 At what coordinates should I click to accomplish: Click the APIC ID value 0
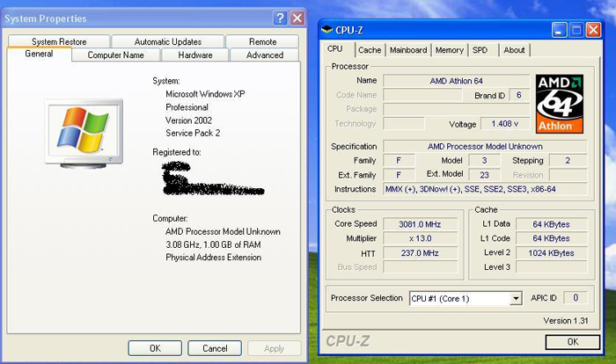point(576,298)
